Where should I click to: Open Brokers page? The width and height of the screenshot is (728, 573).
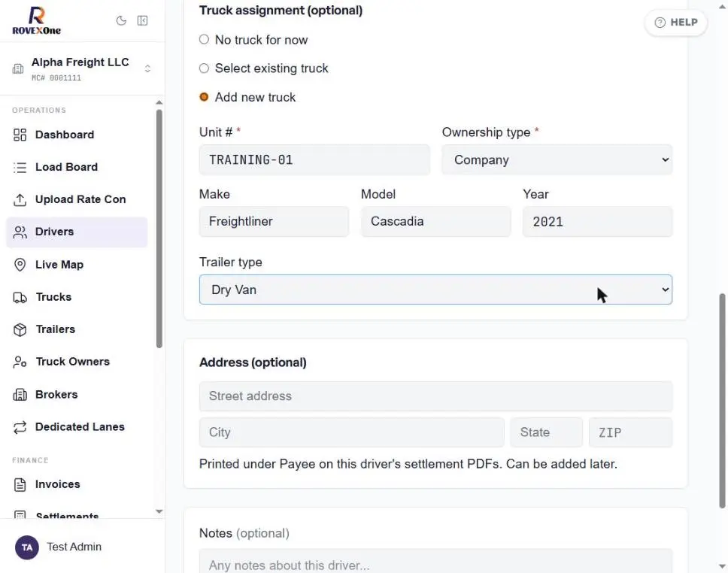(x=77, y=395)
